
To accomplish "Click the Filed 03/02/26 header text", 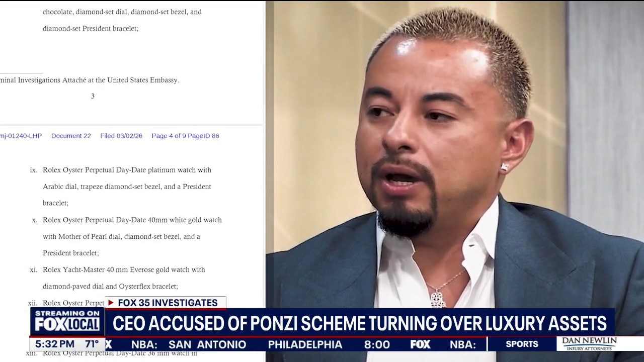I will coord(121,136).
